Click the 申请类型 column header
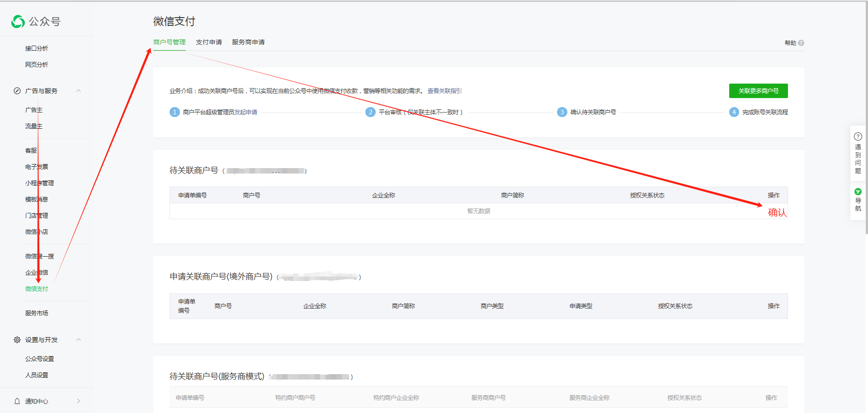This screenshot has height=413, width=868. 581,306
